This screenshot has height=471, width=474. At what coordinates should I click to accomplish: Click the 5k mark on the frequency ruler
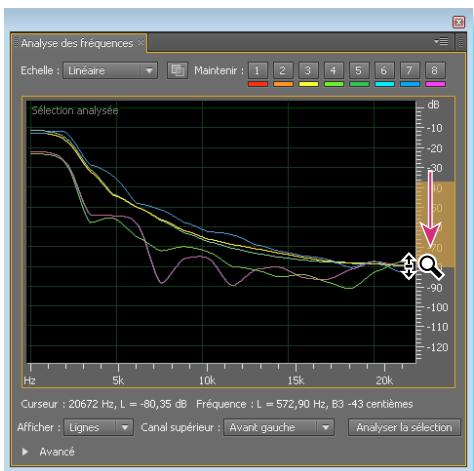point(118,380)
